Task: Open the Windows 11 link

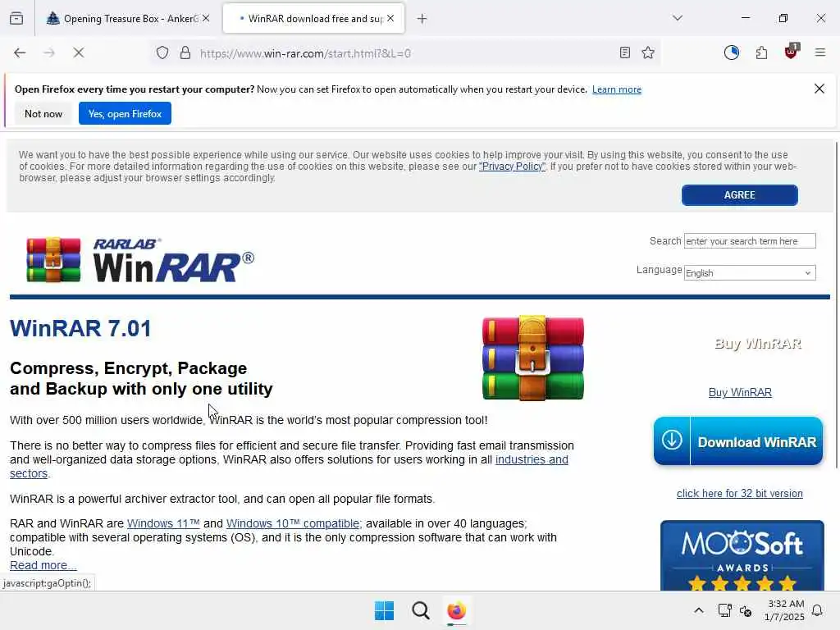Action: click(x=163, y=523)
